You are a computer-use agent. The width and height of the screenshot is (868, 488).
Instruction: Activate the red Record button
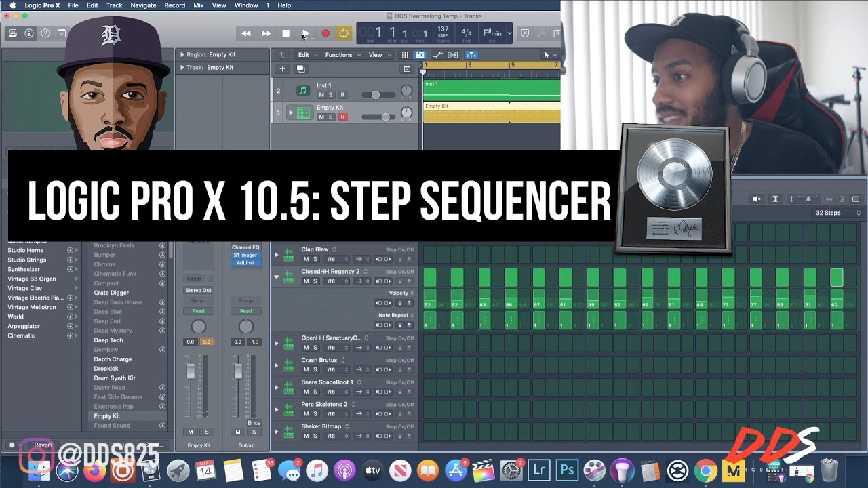coord(325,33)
